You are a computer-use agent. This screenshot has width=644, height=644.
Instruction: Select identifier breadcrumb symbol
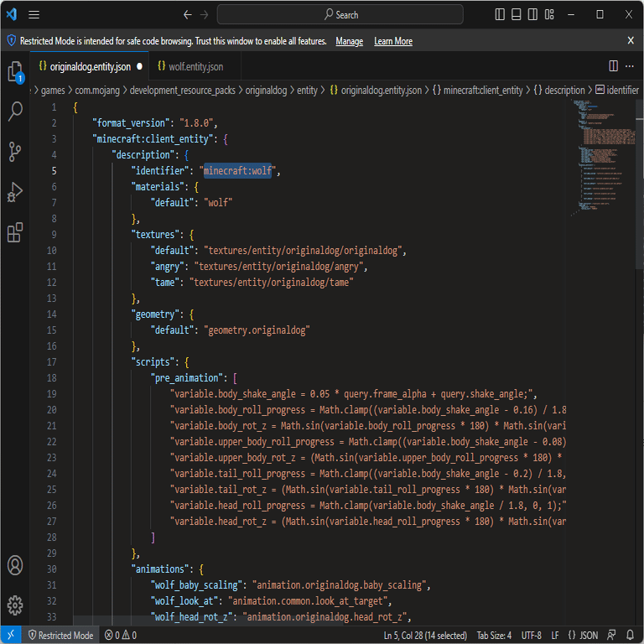pyautogui.click(x=617, y=90)
